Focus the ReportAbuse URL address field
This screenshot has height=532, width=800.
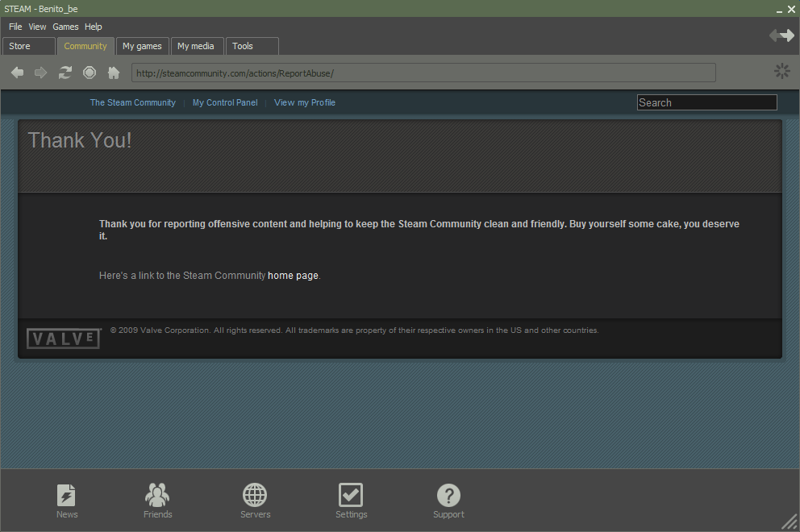click(x=423, y=73)
